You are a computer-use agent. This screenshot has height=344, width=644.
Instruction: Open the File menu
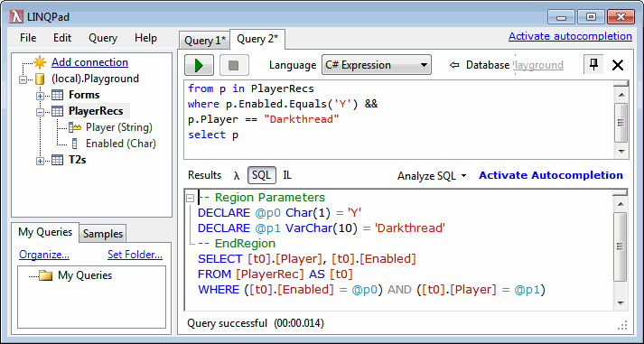pos(28,38)
